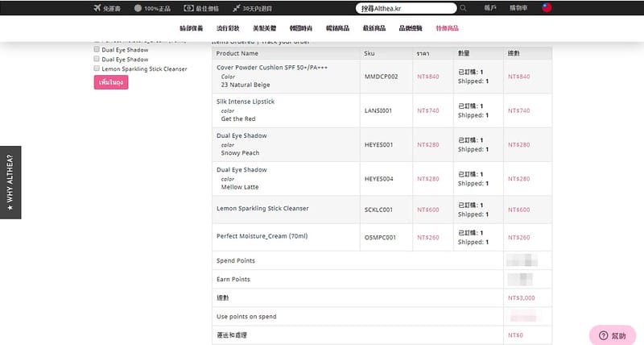The image size is (644, 345).
Task: Click Dual Eye Shadow Snowy Peach row name
Action: (242, 135)
